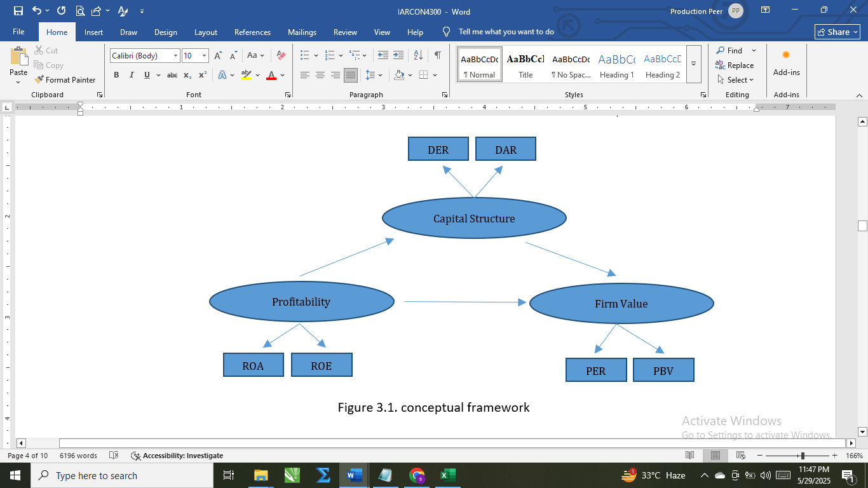Open the File tab
The height and width of the screenshot is (488, 868).
(x=18, y=32)
